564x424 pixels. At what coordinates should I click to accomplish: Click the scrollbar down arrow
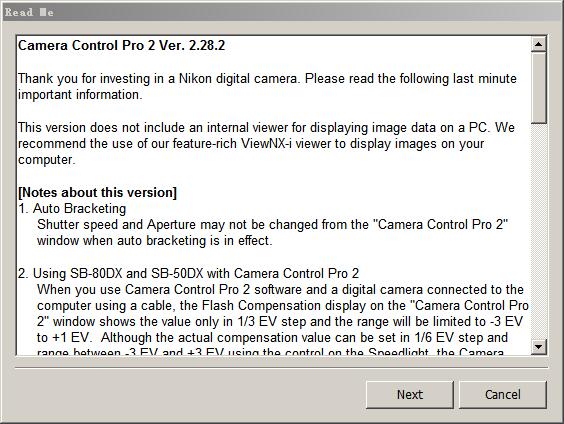538,347
